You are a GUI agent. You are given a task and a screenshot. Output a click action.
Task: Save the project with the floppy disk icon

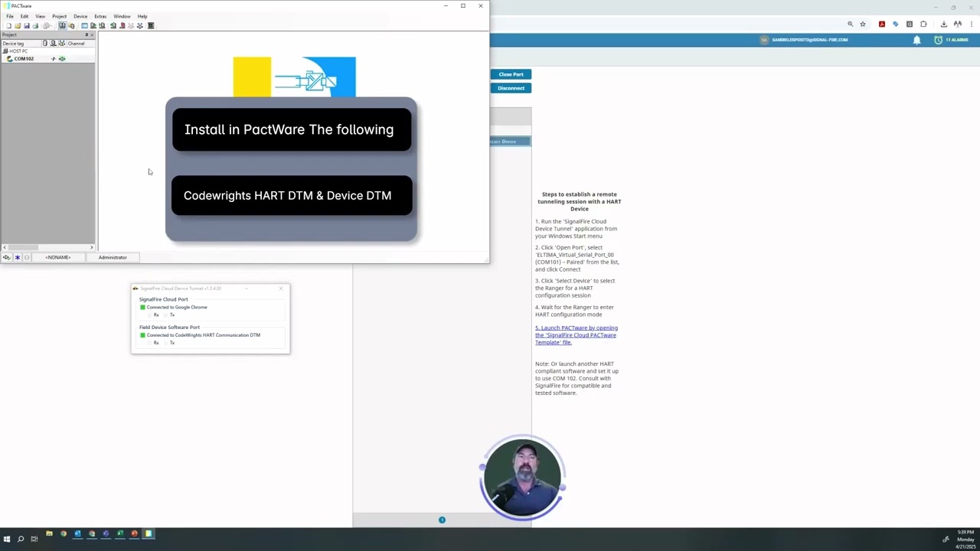[27, 26]
